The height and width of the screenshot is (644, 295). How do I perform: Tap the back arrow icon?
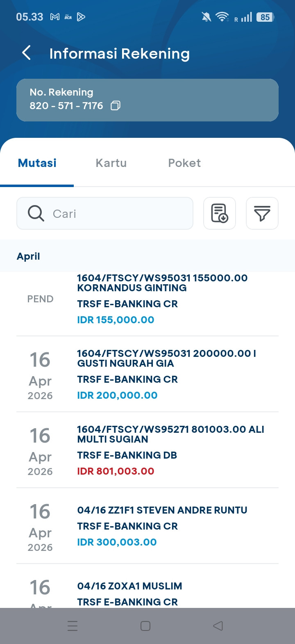click(27, 53)
